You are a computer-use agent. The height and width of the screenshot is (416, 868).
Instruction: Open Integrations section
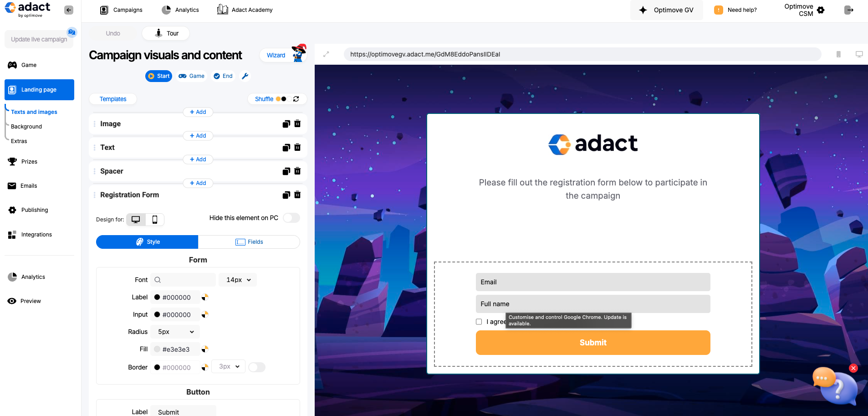[30, 235]
